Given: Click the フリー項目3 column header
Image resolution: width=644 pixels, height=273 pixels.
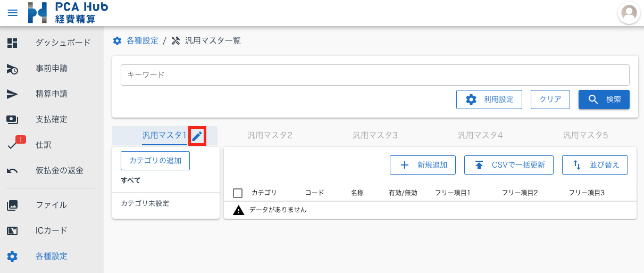Looking at the screenshot, I should pos(587,193).
